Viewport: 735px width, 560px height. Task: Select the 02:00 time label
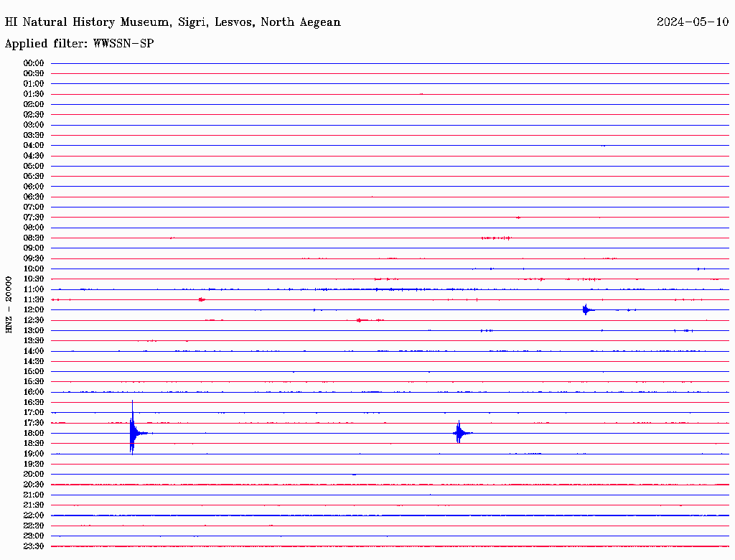coord(34,105)
